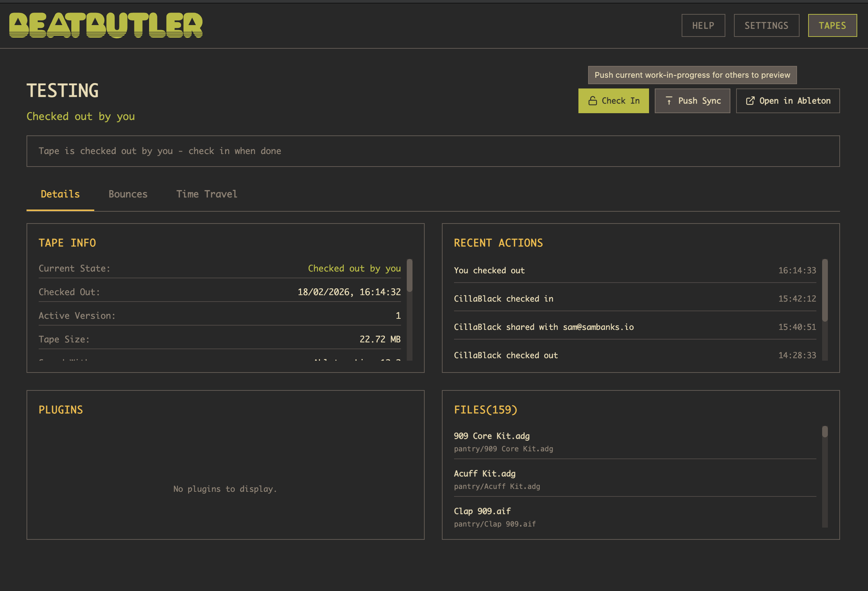Select the Details tab
The width and height of the screenshot is (868, 591).
click(x=60, y=194)
